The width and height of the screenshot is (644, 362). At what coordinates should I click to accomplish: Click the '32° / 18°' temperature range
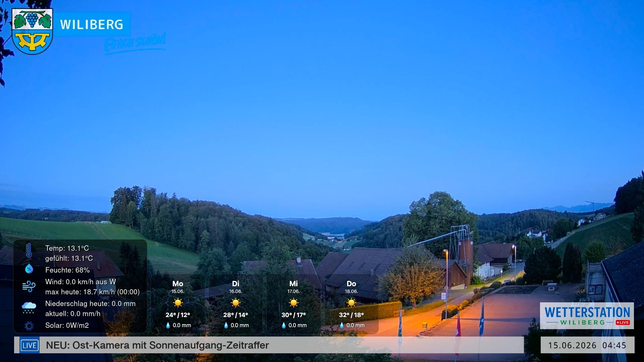point(351,315)
